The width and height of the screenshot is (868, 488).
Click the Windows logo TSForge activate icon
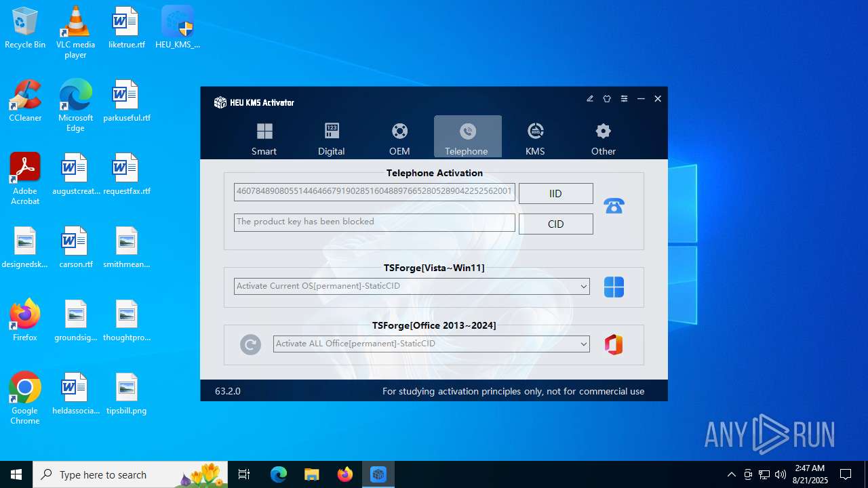pos(614,287)
